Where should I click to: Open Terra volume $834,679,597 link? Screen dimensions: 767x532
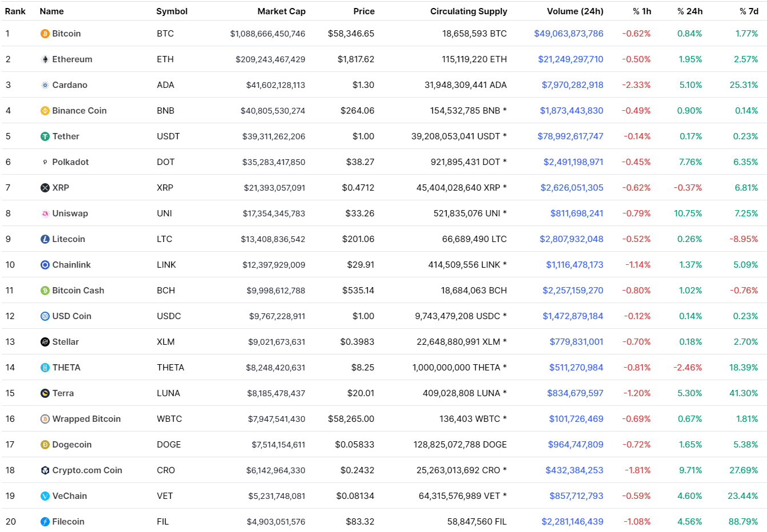tap(576, 393)
